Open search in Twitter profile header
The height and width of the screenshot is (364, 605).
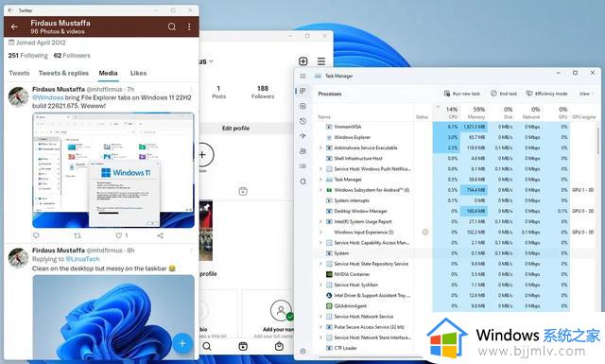click(x=172, y=26)
